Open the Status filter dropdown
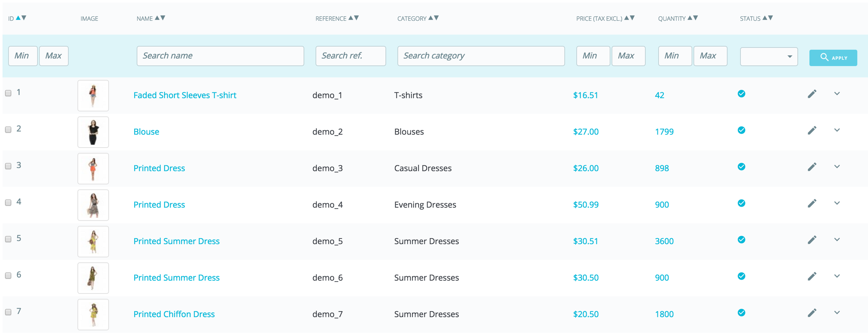The width and height of the screenshot is (868, 336). [769, 57]
